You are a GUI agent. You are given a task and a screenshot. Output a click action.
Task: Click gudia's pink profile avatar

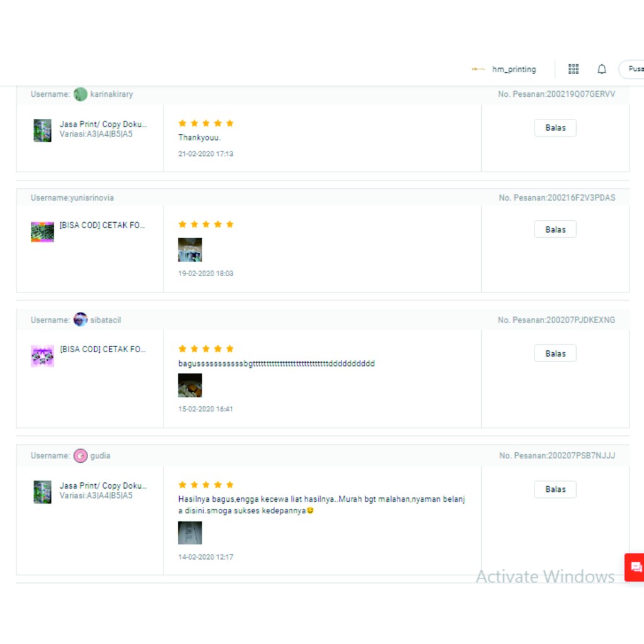click(x=80, y=455)
